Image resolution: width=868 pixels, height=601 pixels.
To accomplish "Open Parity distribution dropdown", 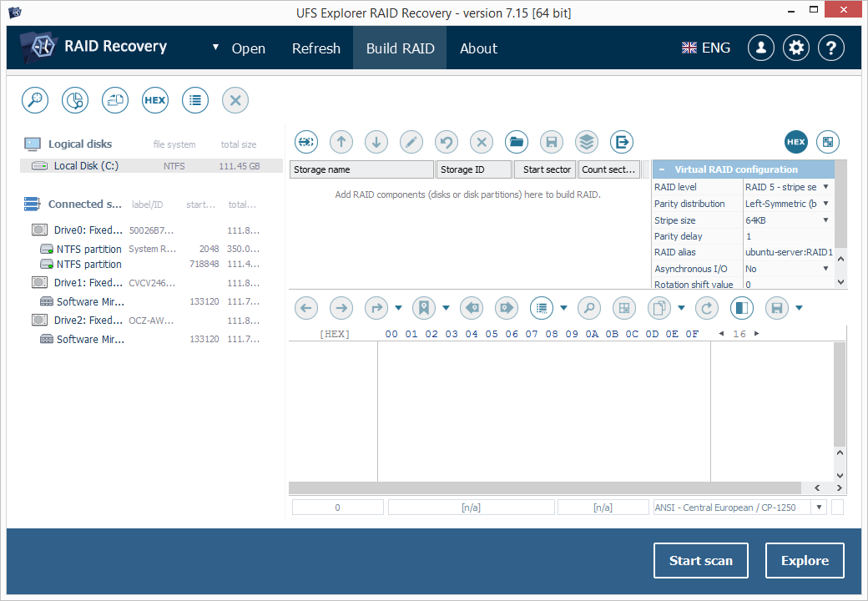I will tap(825, 204).
